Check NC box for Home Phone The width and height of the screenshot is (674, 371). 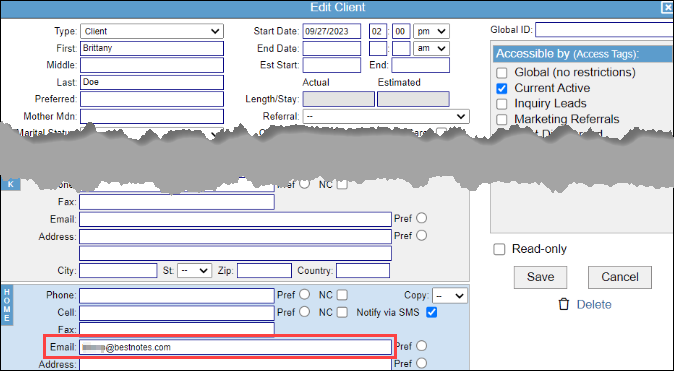pos(342,295)
